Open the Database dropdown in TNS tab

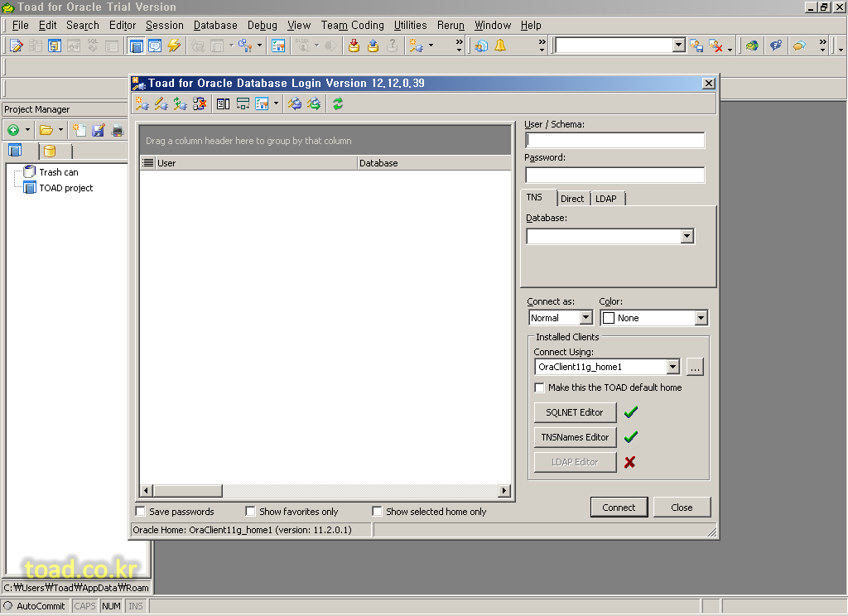pos(687,236)
